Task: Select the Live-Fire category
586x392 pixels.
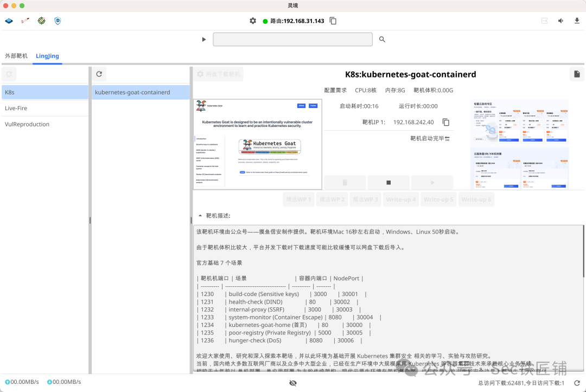Action: click(x=45, y=108)
